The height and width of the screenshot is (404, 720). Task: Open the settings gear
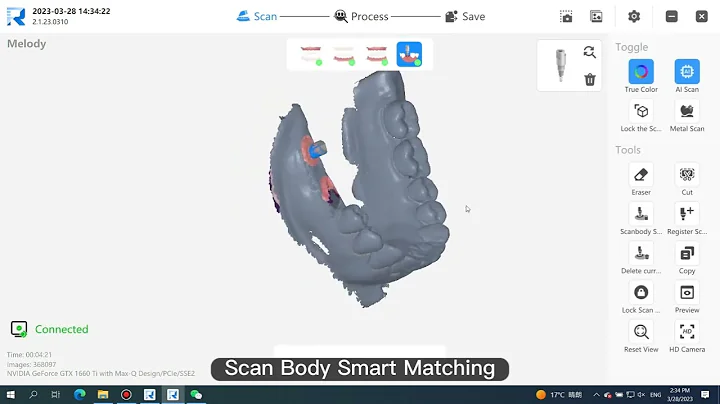[x=634, y=17]
